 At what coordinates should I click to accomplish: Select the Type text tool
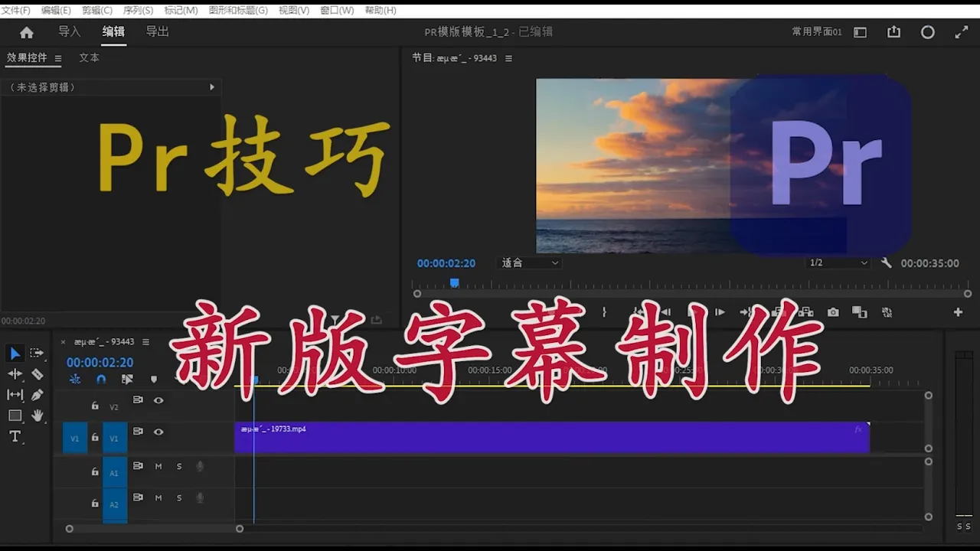[x=15, y=436]
